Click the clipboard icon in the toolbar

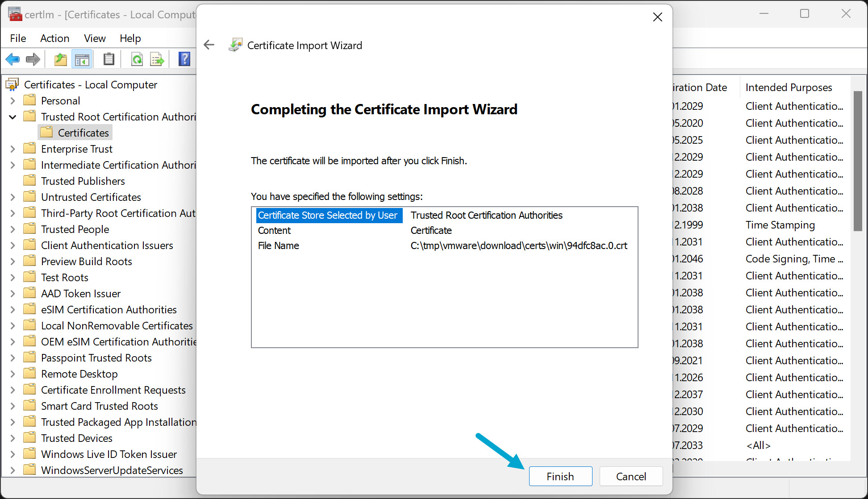[x=108, y=59]
